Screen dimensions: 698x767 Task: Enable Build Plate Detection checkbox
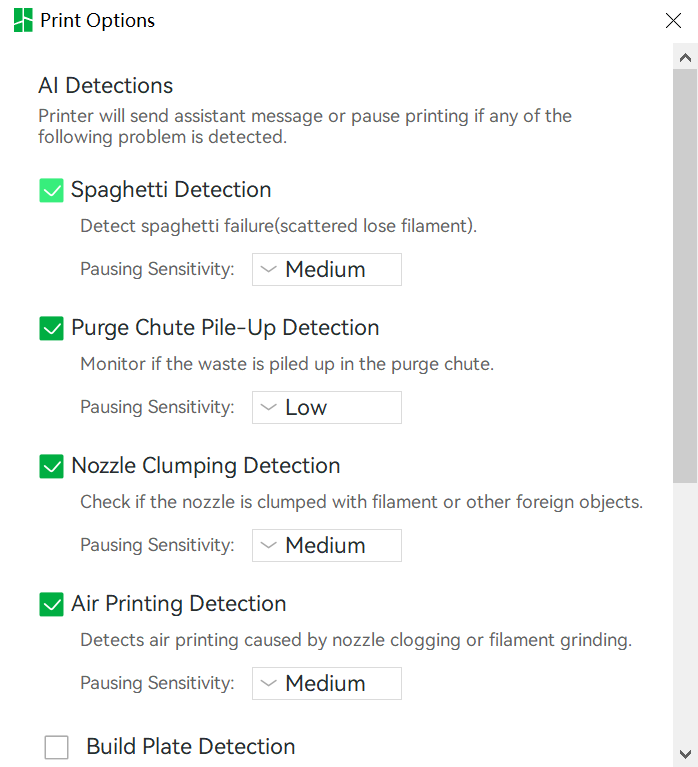coord(56,747)
